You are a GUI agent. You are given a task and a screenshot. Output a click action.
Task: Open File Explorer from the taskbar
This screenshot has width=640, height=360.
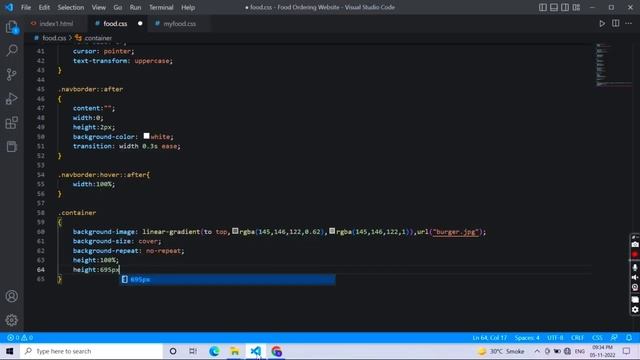coord(235,351)
